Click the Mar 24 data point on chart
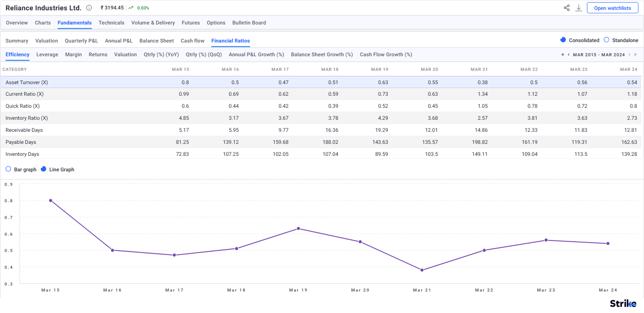The image size is (644, 313). coord(608,243)
